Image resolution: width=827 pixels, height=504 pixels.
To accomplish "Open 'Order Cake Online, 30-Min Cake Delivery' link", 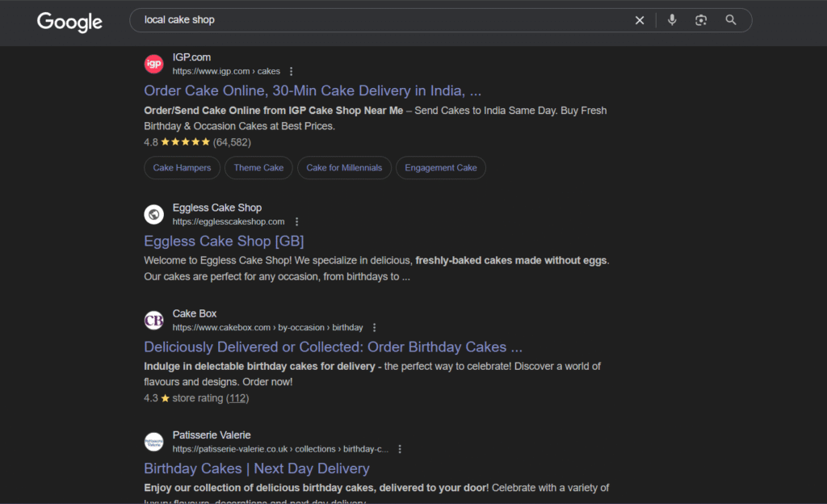I will pos(313,90).
